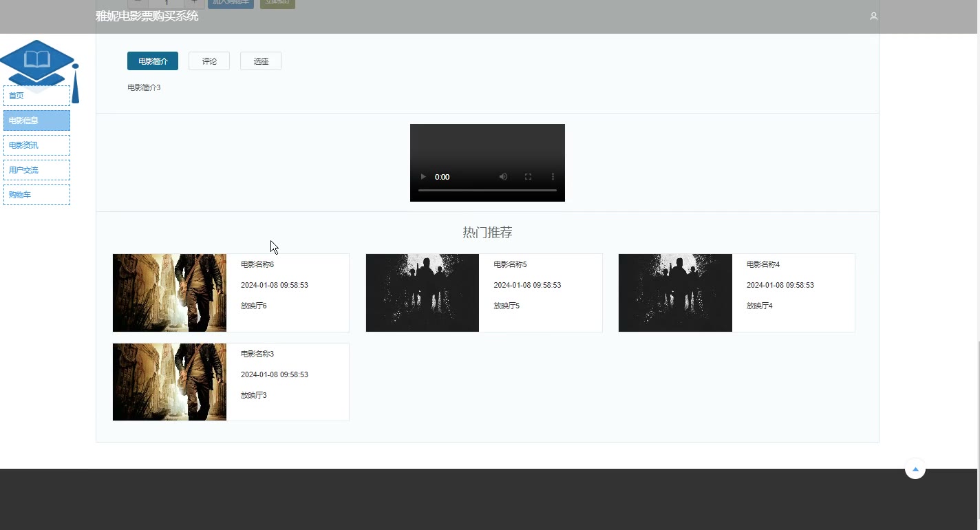Click the user profile icon in header
Screen dimensions: 980x530
[873, 16]
